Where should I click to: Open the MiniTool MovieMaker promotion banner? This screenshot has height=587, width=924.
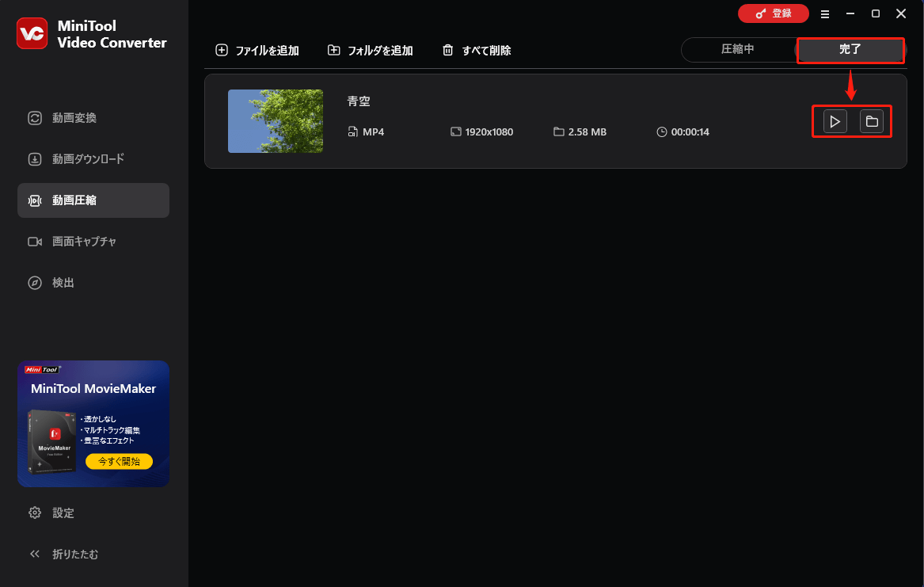(x=93, y=424)
